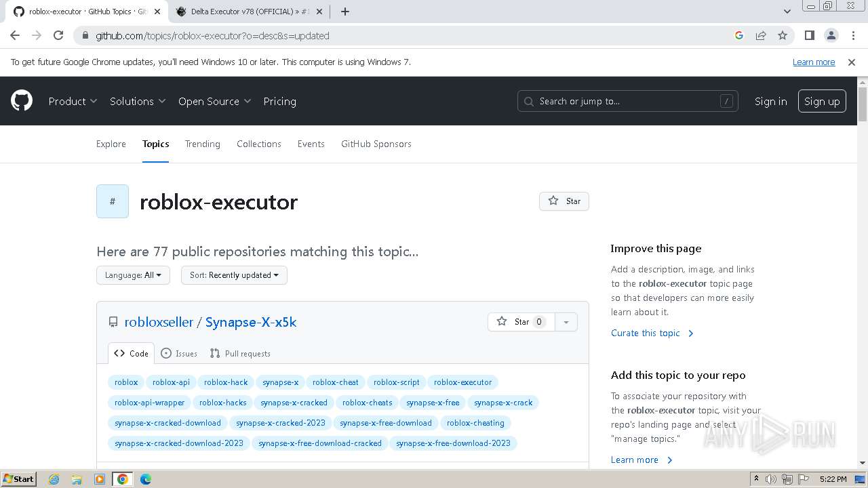
Task: Click the volume speaker tray icon
Action: tap(771, 479)
